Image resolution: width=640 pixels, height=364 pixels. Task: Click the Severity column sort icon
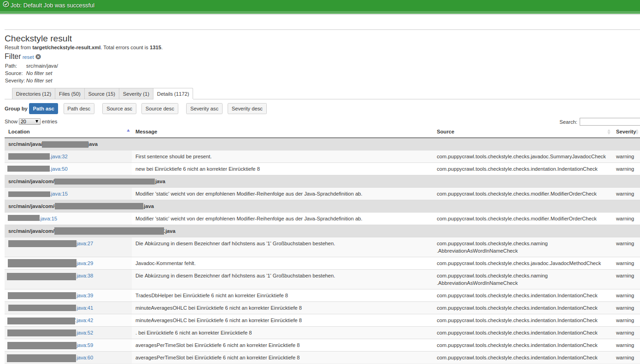point(637,132)
